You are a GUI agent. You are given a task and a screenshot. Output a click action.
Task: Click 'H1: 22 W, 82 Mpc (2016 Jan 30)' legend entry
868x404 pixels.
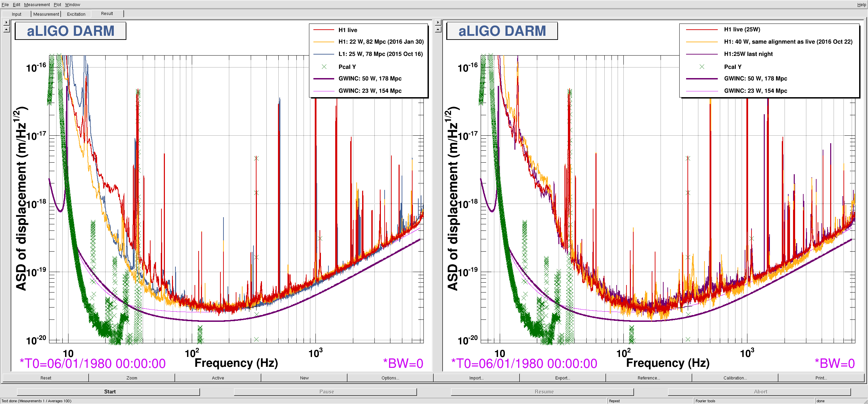pyautogui.click(x=381, y=42)
